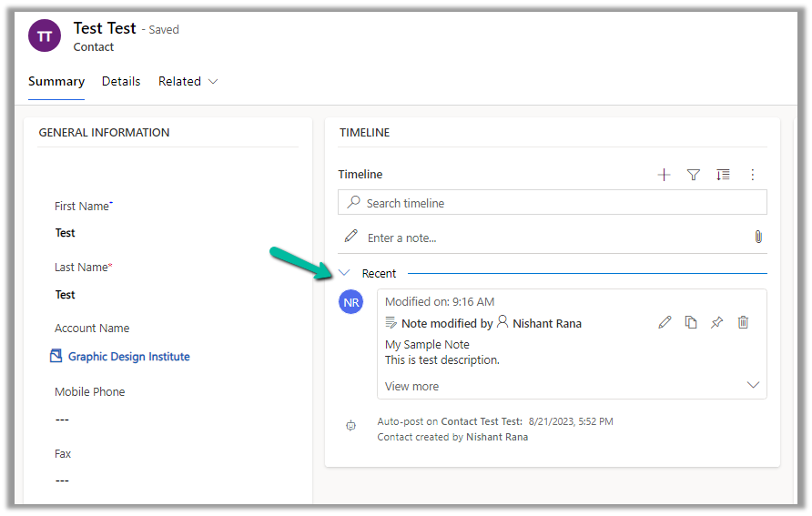The width and height of the screenshot is (812, 516).
Task: Pin the note using the pin icon
Action: 716,322
